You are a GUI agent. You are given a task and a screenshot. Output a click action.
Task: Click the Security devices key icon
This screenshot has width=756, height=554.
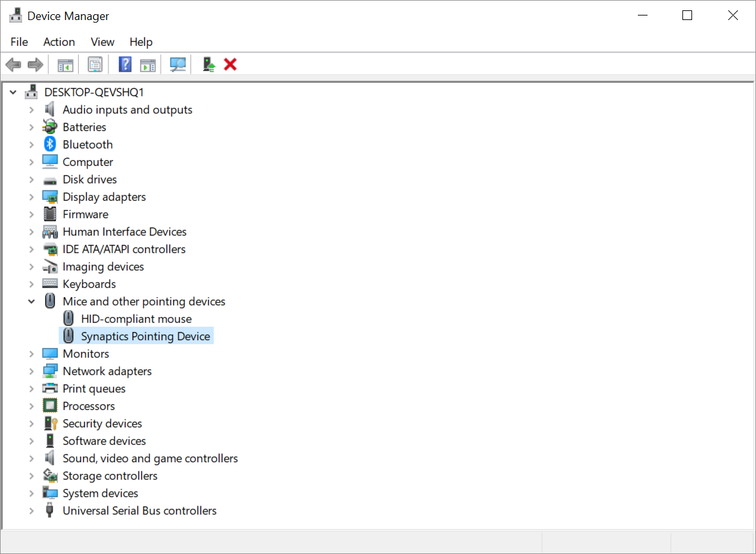[50, 424]
